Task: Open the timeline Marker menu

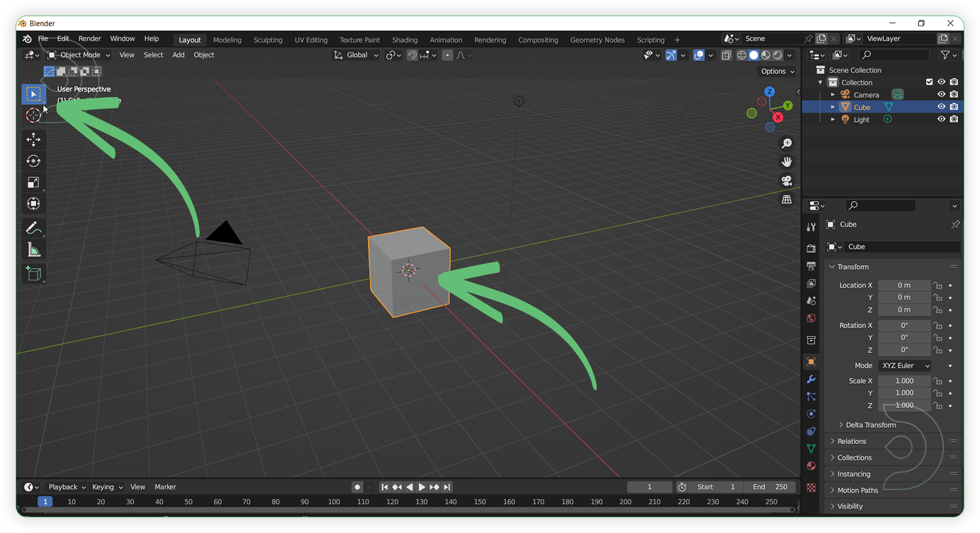Action: [x=166, y=488]
